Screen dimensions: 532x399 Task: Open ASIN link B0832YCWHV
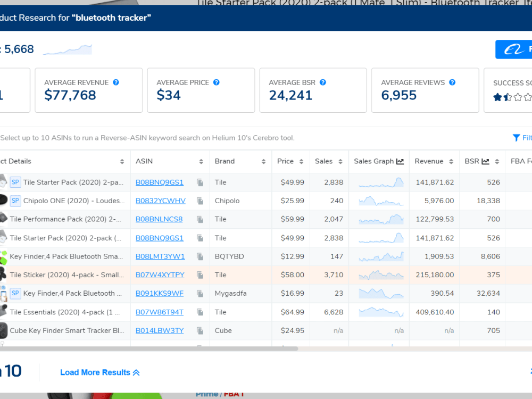point(161,201)
